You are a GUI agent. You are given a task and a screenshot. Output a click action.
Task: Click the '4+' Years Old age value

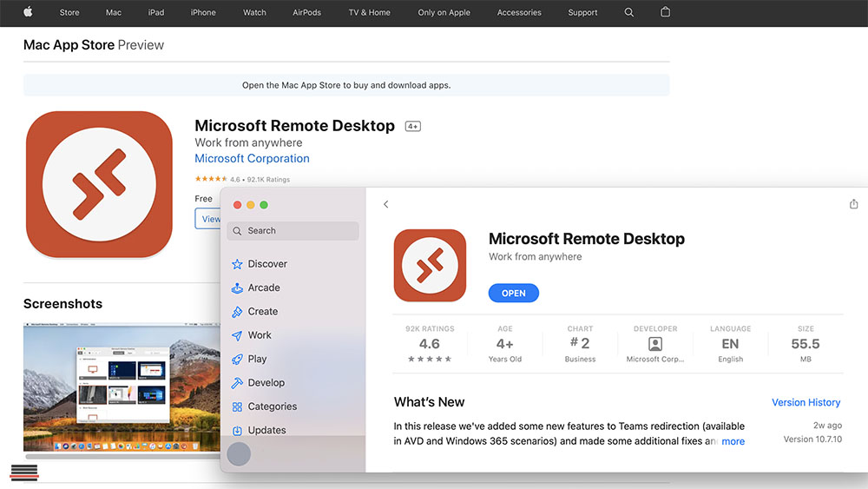[505, 344]
